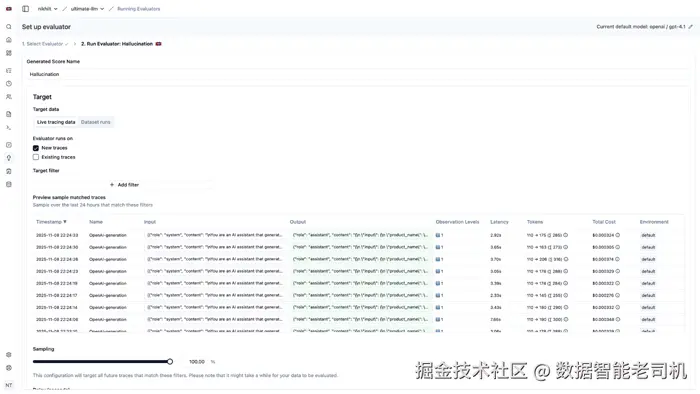Click the Generated Score Name field containing Hallucination
Image resolution: width=700 pixels, height=394 pixels.
click(358, 74)
